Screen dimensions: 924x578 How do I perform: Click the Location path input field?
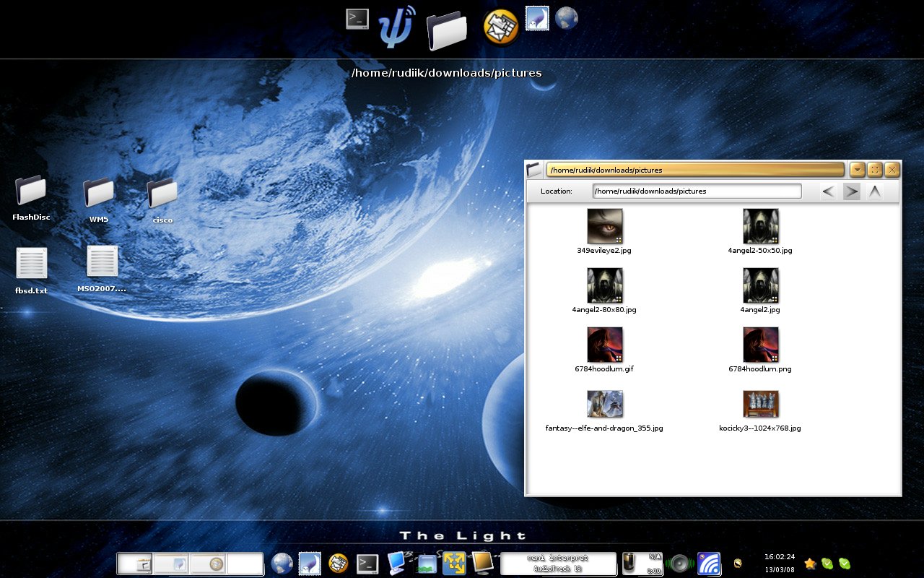pyautogui.click(x=697, y=191)
